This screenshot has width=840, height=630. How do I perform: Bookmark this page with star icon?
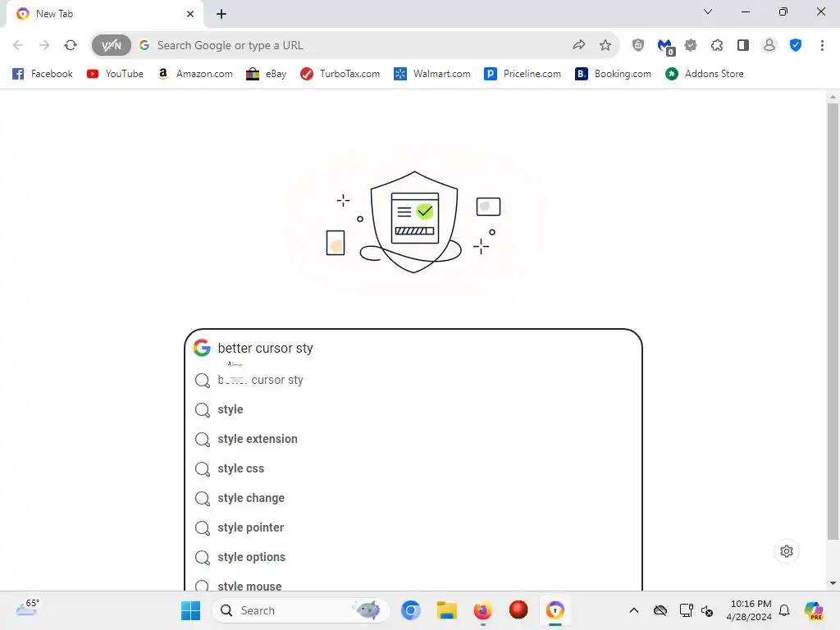tap(605, 45)
